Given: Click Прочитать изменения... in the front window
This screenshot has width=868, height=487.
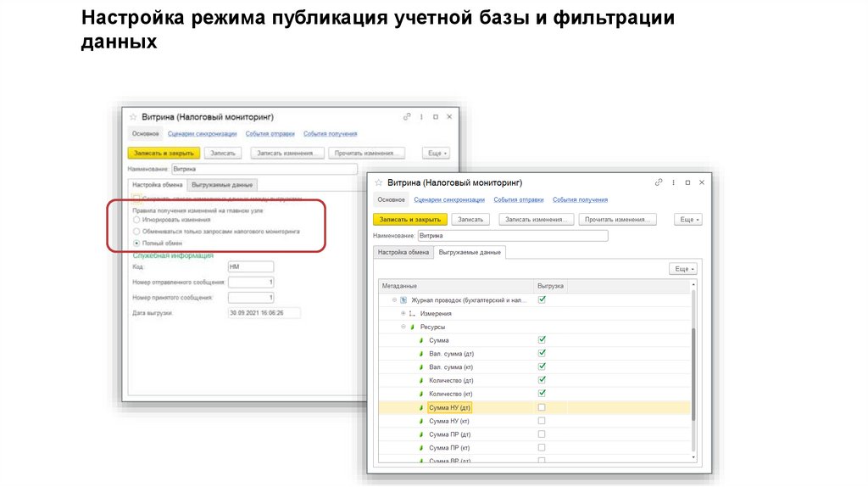Looking at the screenshot, I should 617,220.
